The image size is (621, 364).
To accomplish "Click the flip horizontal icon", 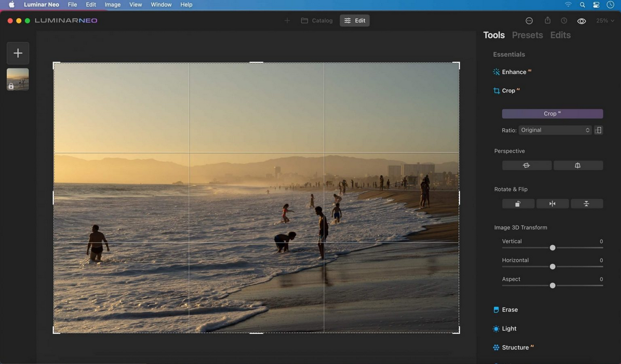I will click(553, 204).
